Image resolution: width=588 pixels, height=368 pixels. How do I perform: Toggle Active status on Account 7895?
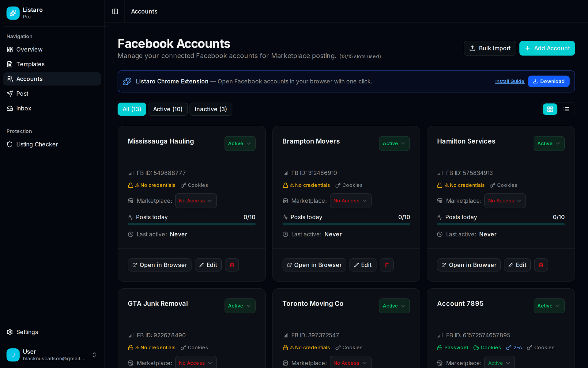(x=549, y=306)
